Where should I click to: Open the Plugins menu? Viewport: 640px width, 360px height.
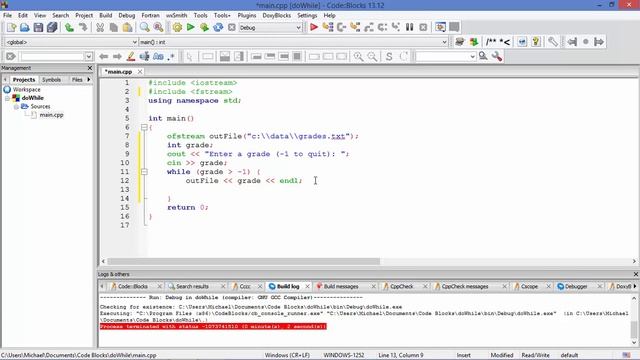point(247,15)
